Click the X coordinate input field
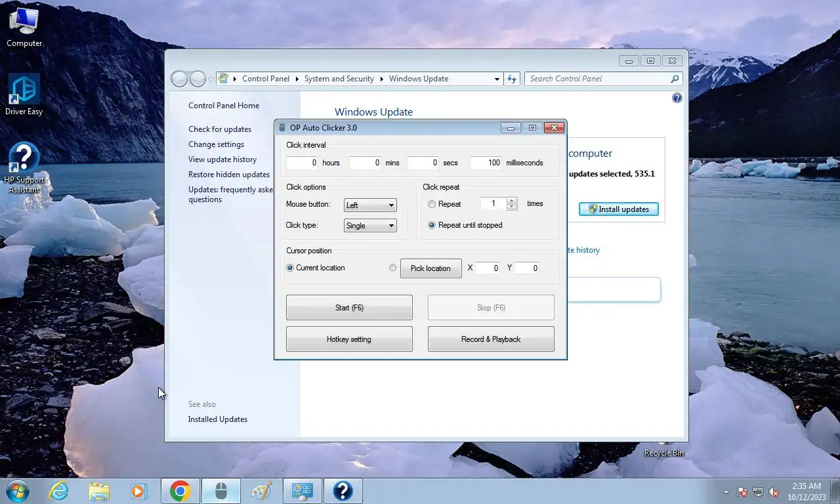The height and width of the screenshot is (504, 840). coord(487,268)
